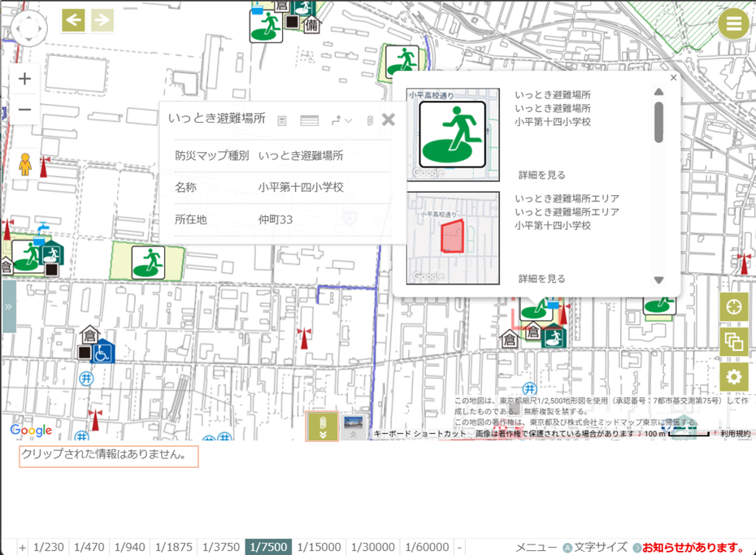The height and width of the screenshot is (555, 756).
Task: Click the current location crosshair button
Action: pyautogui.click(x=733, y=307)
